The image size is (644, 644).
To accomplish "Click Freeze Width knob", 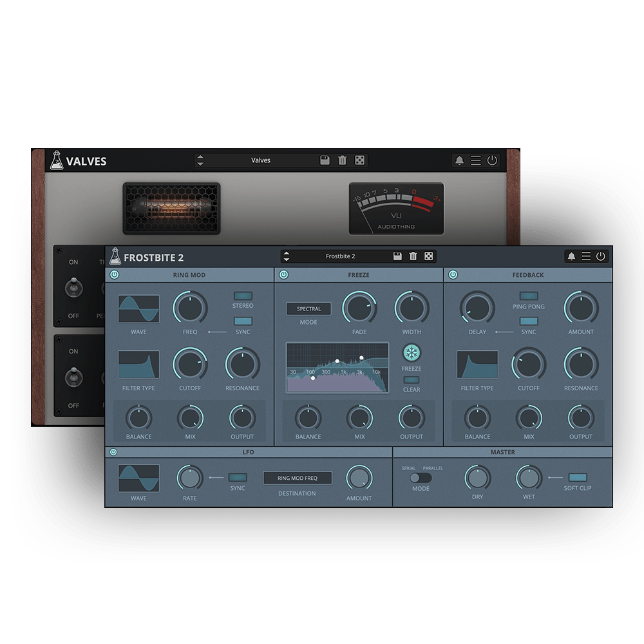I will tap(412, 308).
